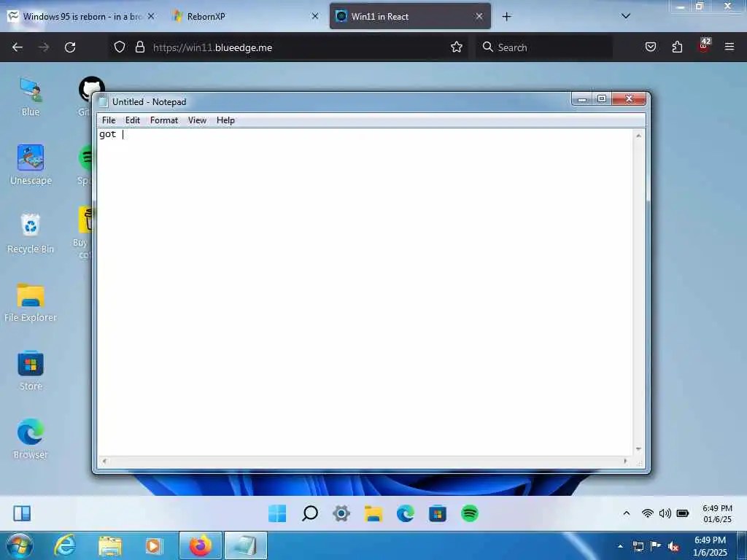
Task: Click the volume icon in Win11 tray
Action: coord(665,513)
